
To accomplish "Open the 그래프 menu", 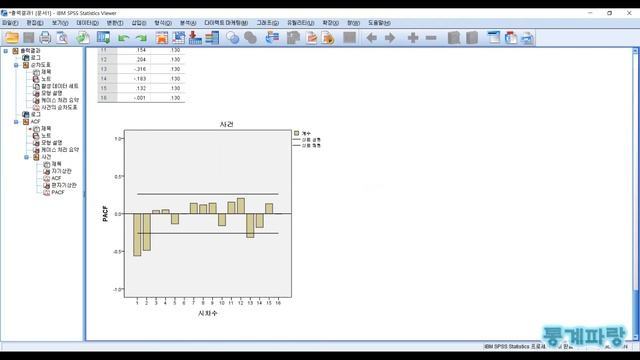I will [267, 23].
